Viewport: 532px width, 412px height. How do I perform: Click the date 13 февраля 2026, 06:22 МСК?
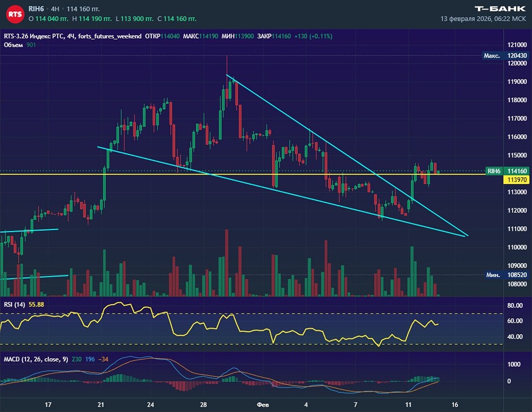click(483, 19)
